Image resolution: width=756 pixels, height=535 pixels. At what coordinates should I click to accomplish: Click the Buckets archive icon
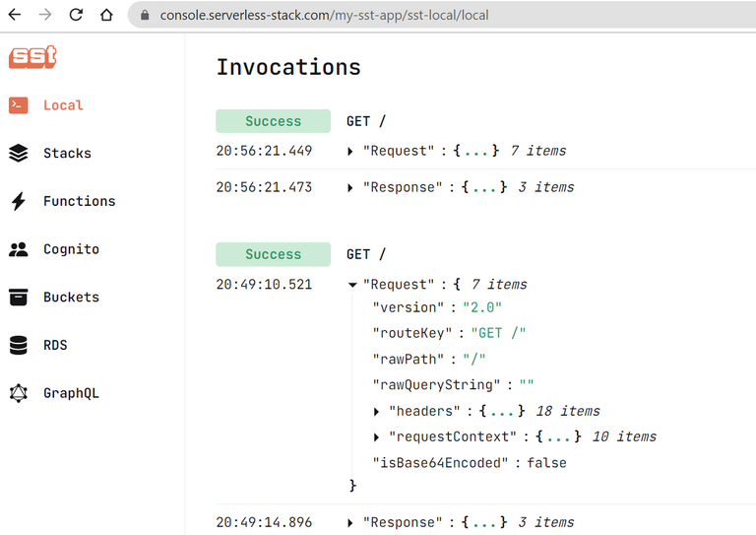point(19,298)
